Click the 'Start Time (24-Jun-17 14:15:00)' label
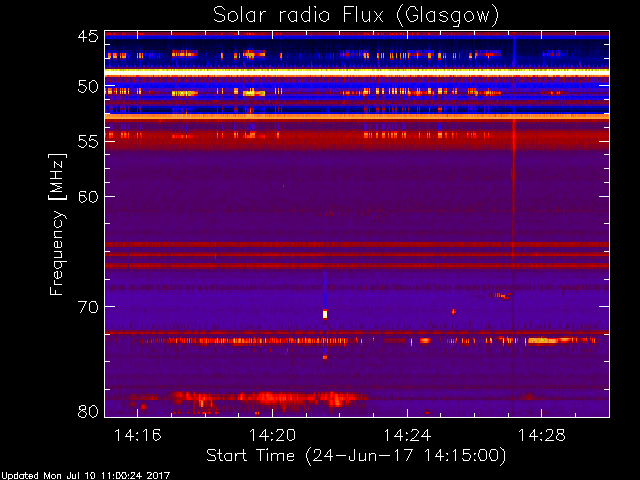The height and width of the screenshot is (480, 640). coord(356,456)
